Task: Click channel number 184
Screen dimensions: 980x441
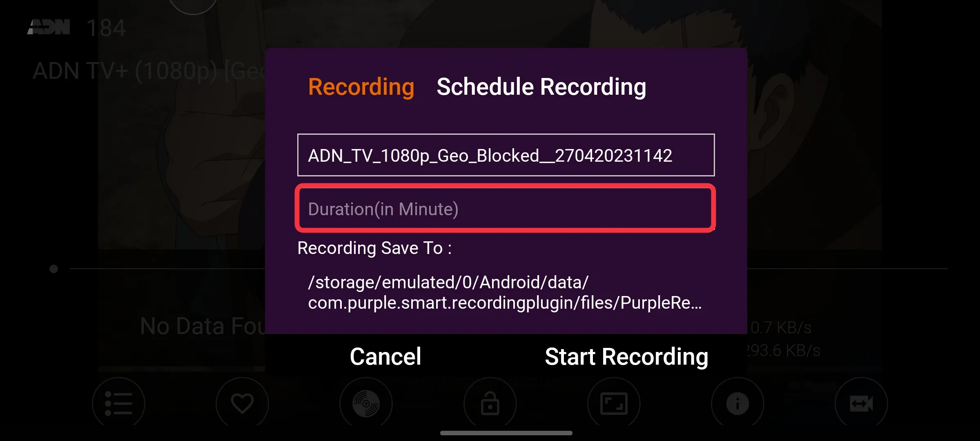Action: tap(106, 28)
